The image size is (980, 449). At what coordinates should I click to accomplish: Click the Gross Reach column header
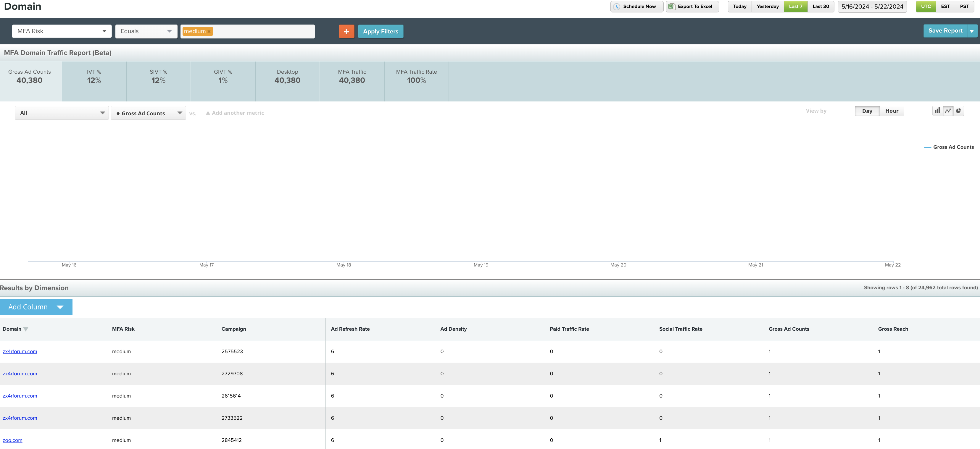[x=893, y=329]
